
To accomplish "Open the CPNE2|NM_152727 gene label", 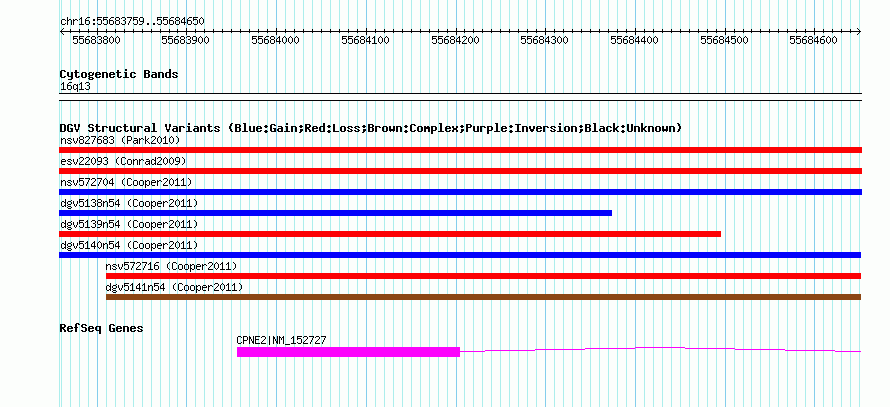I will click(x=282, y=340).
